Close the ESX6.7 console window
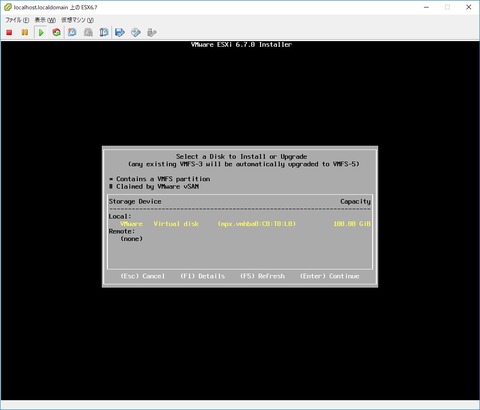This screenshot has height=410, width=480. (x=469, y=7)
